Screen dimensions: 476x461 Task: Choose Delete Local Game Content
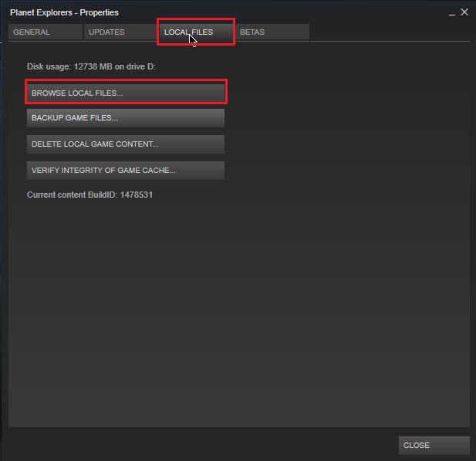pyautogui.click(x=126, y=144)
